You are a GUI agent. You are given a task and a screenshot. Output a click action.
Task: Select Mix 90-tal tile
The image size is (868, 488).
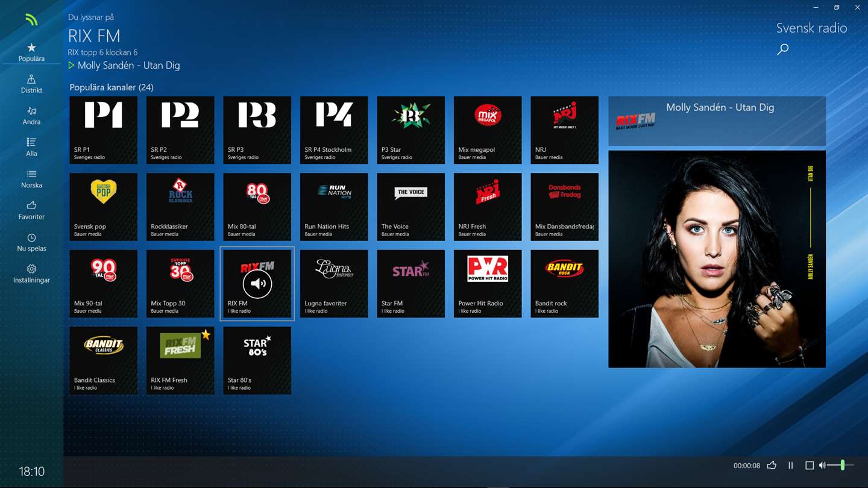103,284
